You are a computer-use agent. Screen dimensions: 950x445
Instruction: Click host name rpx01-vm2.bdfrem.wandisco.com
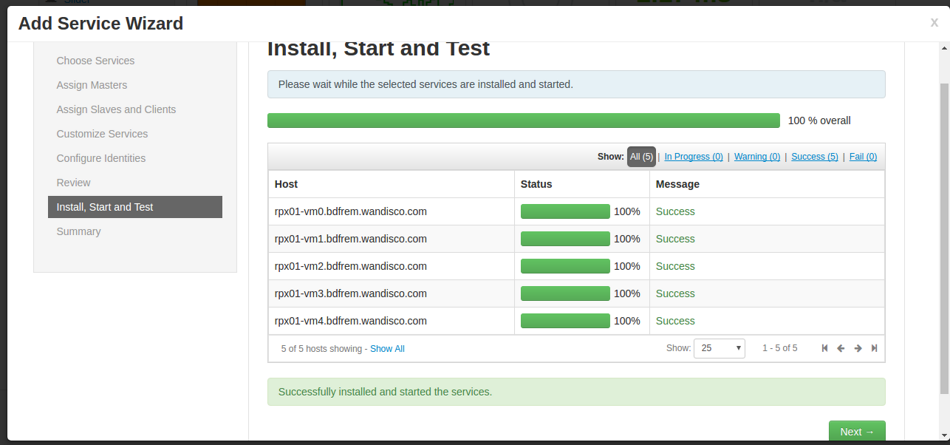coord(350,266)
